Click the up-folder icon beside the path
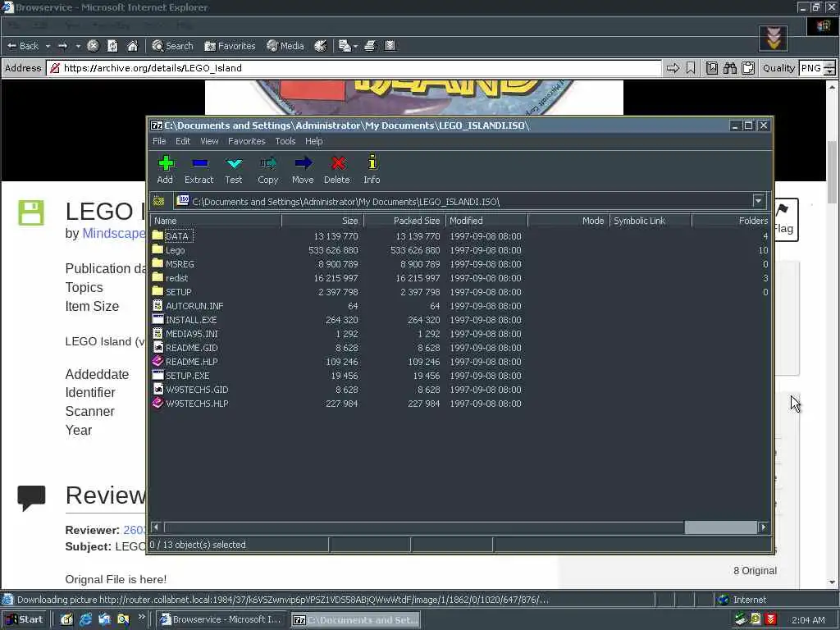The image size is (840, 630). [x=159, y=202]
